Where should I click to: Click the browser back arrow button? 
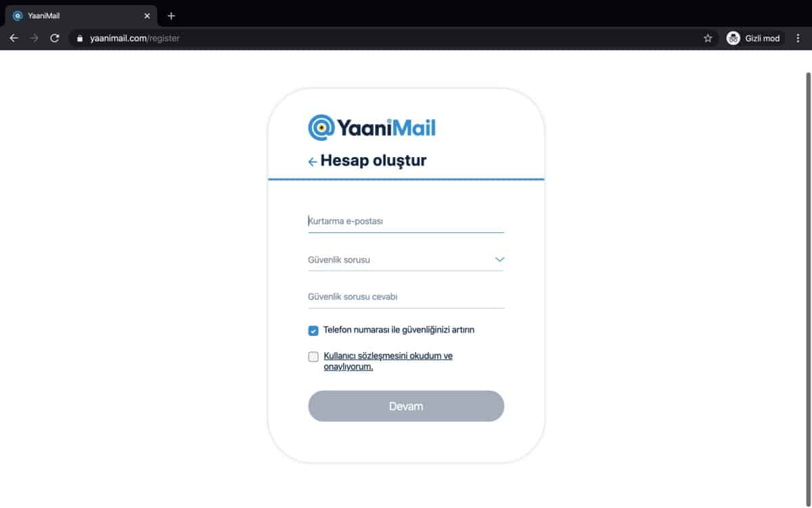14,38
